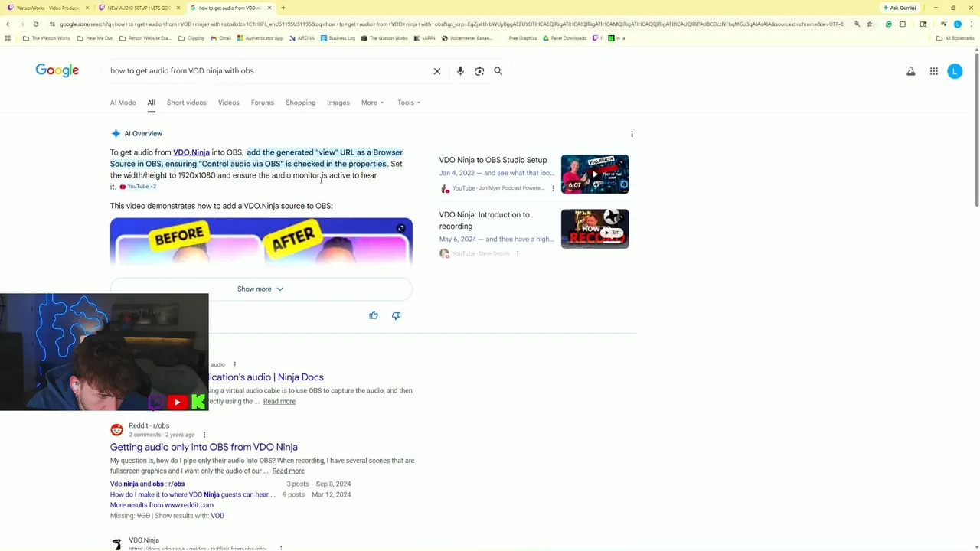
Task: Expand the More search filters dropdown
Action: point(373,103)
